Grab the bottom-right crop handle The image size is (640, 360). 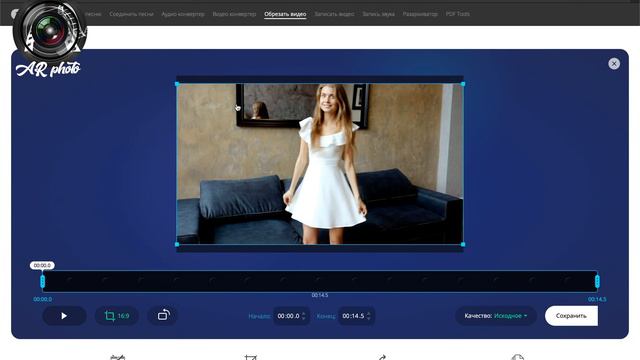click(x=463, y=244)
